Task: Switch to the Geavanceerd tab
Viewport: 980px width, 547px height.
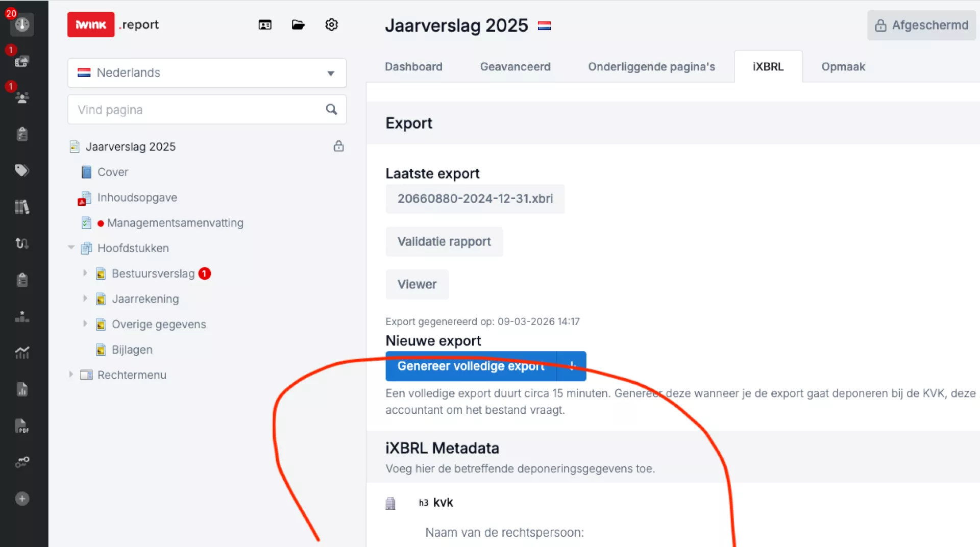Action: [515, 67]
